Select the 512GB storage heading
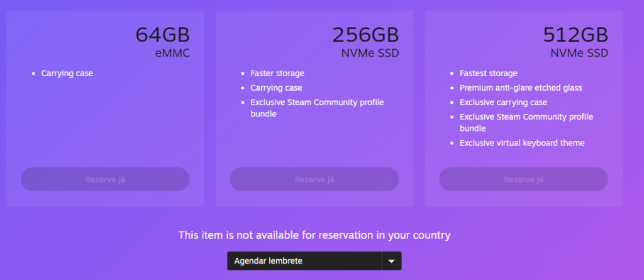Image resolution: width=644 pixels, height=280 pixels. point(575,35)
